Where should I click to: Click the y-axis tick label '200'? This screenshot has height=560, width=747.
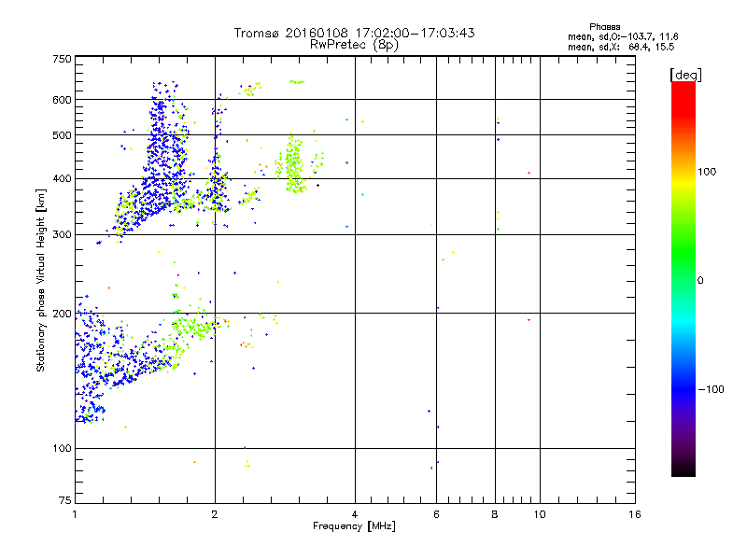pos(62,314)
